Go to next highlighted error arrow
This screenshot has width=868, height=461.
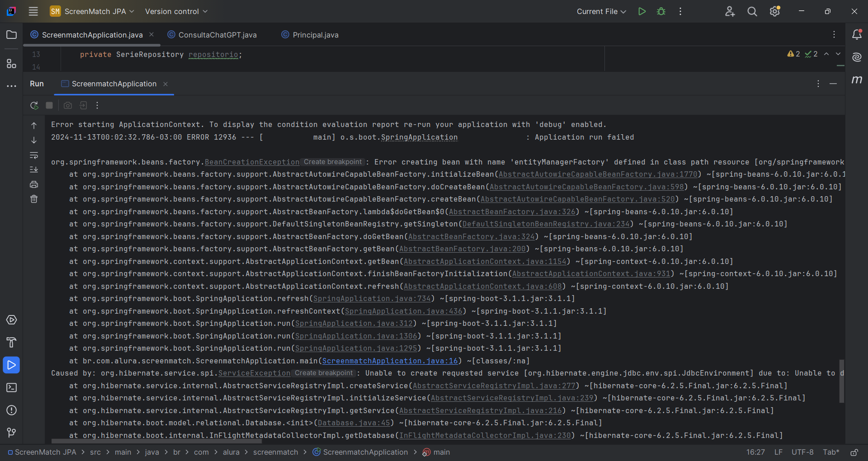tap(838, 54)
